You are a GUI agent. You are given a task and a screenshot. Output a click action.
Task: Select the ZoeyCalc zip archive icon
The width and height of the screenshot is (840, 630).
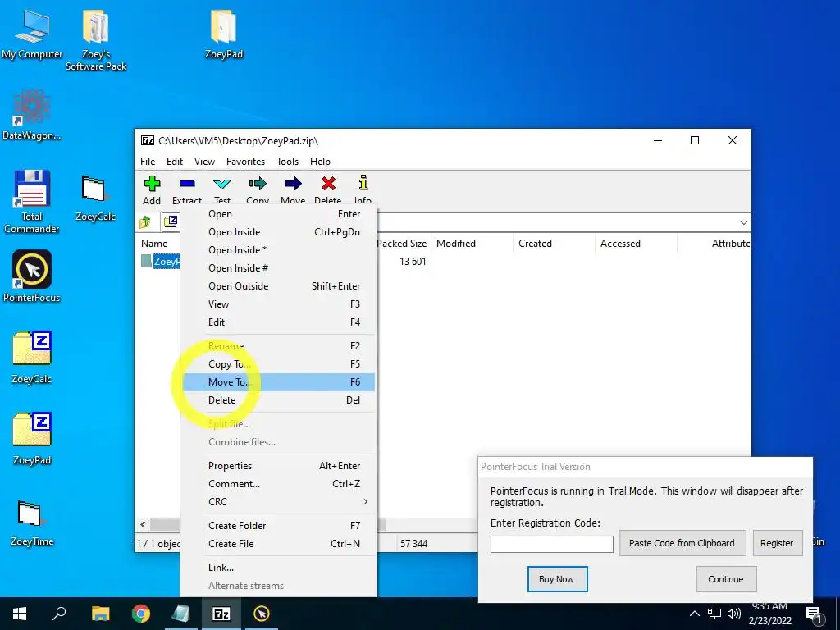[32, 358]
